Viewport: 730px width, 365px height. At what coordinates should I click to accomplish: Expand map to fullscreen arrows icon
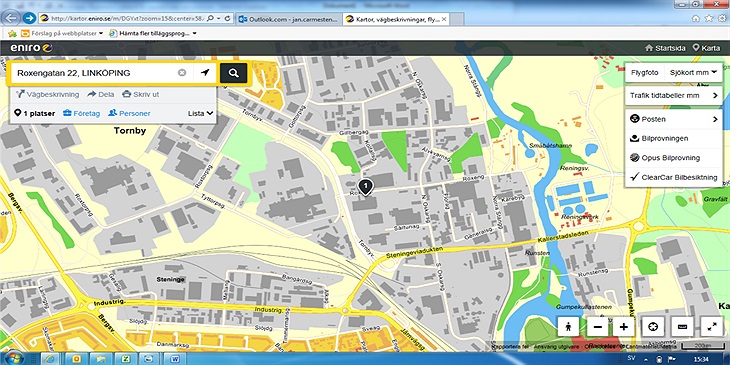tap(712, 327)
